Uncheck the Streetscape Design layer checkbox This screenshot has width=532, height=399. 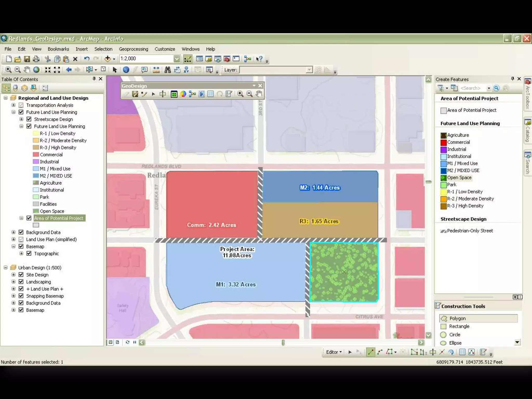coord(29,119)
